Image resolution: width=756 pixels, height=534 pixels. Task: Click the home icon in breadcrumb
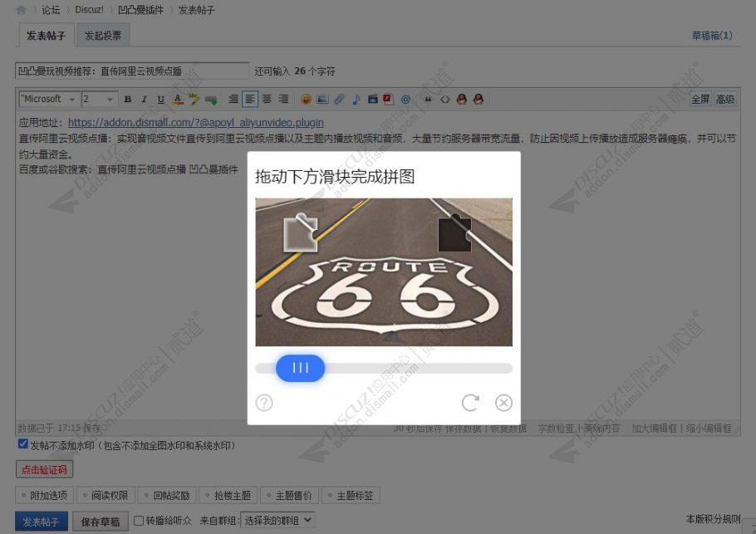[21, 10]
